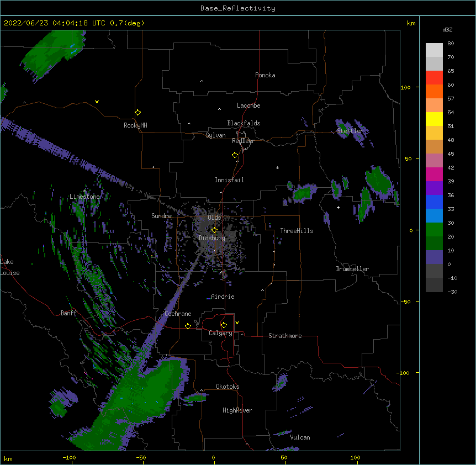Click the RockyMH label
The height and width of the screenshot is (465, 476).
pos(135,125)
